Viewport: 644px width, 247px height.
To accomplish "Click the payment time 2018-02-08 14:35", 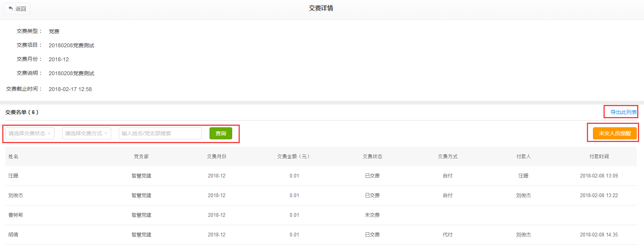I will pyautogui.click(x=599, y=235).
